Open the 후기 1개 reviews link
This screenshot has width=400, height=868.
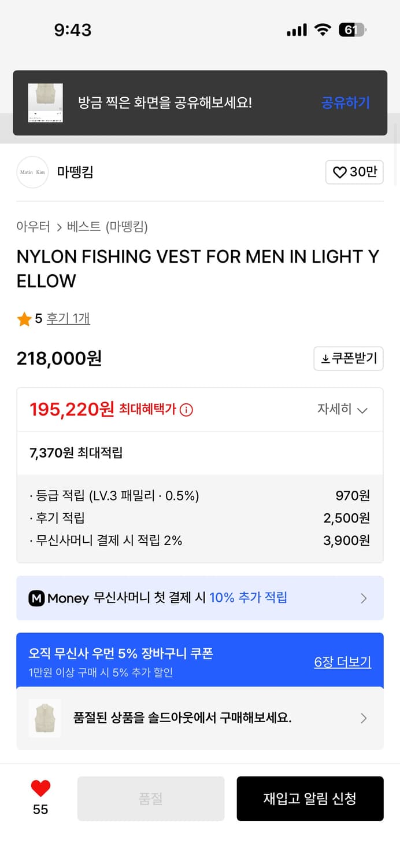point(68,319)
